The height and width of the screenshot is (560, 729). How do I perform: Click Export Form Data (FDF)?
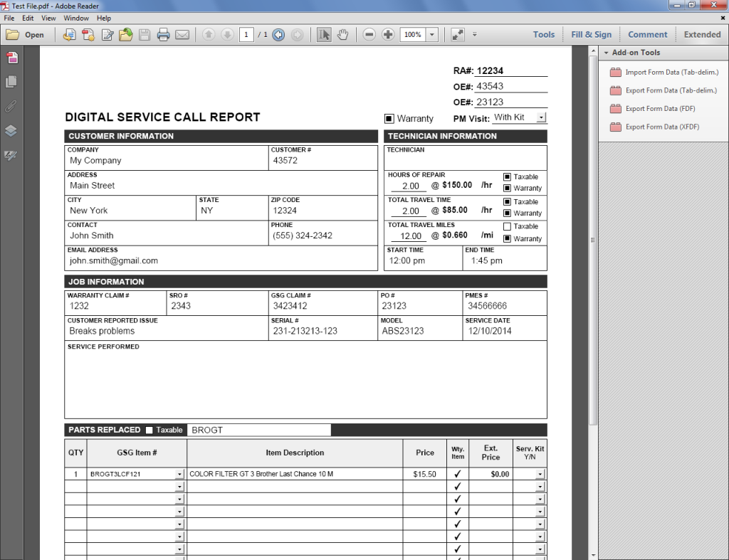point(661,108)
